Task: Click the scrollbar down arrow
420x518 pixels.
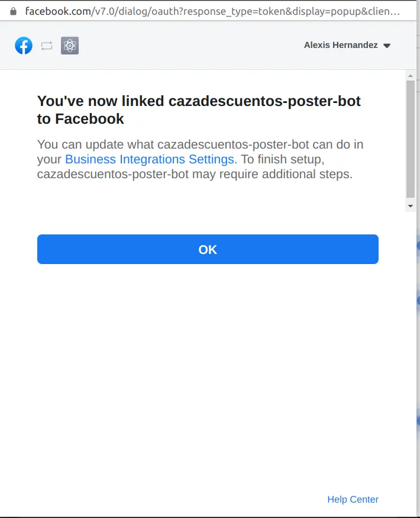Action: click(411, 206)
